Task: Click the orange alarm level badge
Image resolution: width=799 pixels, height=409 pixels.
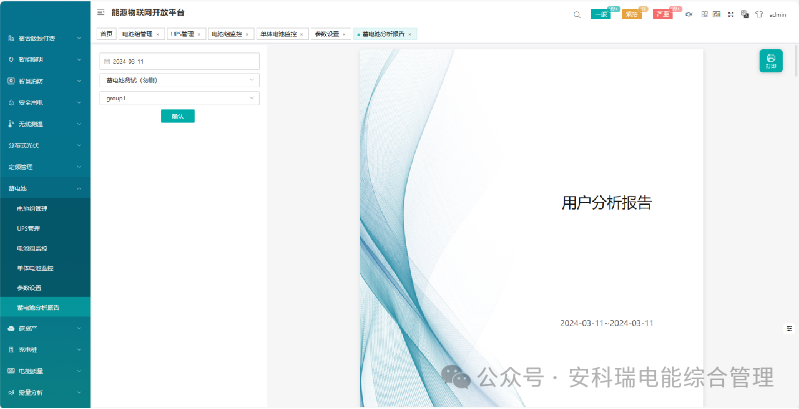Action: click(x=632, y=15)
